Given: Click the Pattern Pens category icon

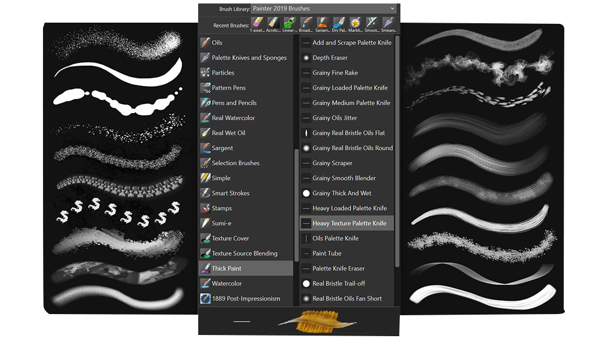Looking at the screenshot, I should (205, 88).
